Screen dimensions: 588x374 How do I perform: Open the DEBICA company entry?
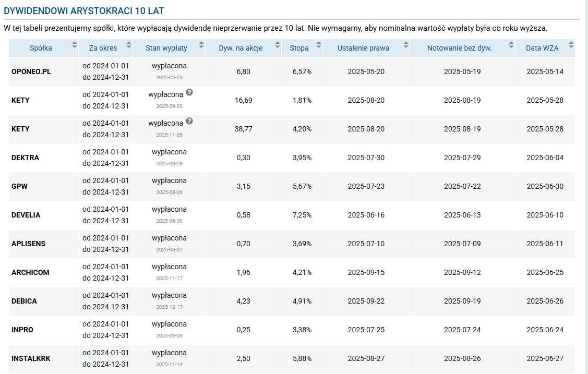click(24, 301)
